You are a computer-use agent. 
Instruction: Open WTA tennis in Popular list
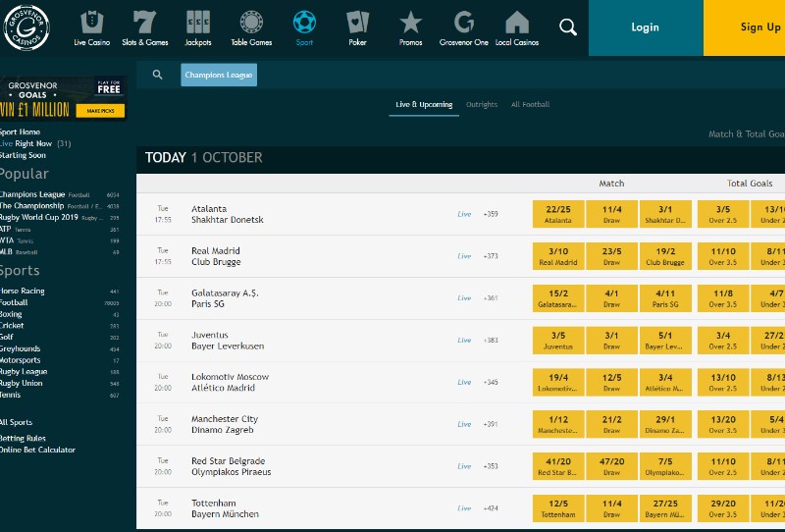60,240
